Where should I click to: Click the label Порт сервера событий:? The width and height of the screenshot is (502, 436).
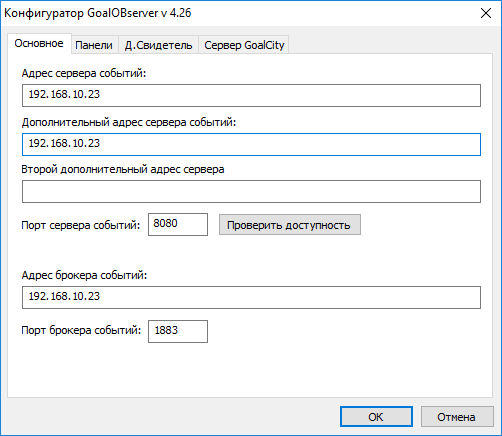coord(81,225)
